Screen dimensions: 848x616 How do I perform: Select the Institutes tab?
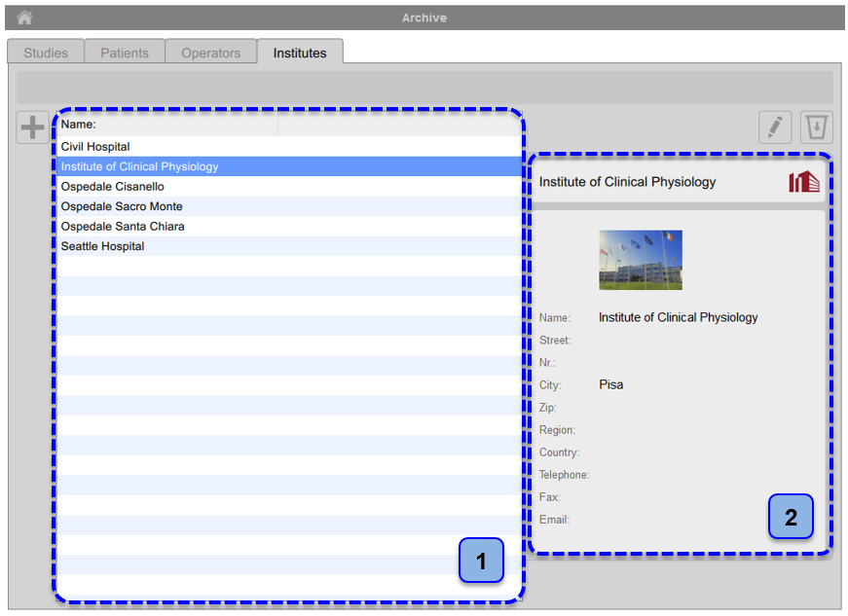tap(300, 53)
